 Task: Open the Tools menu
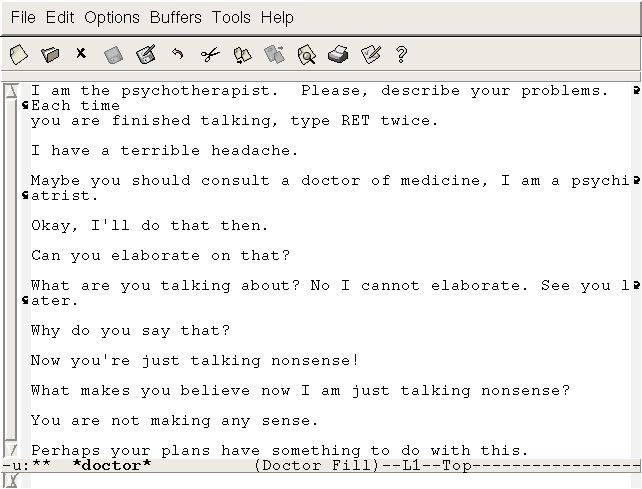(x=231, y=17)
